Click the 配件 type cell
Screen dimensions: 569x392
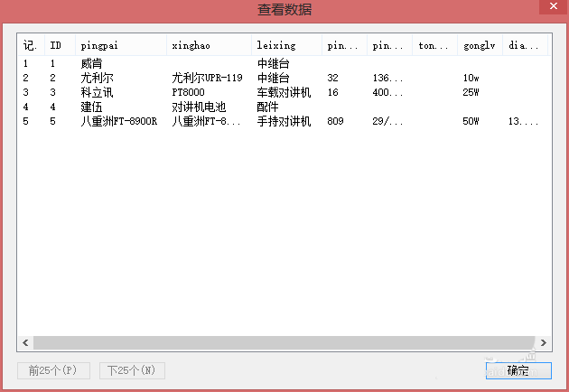pyautogui.click(x=268, y=107)
